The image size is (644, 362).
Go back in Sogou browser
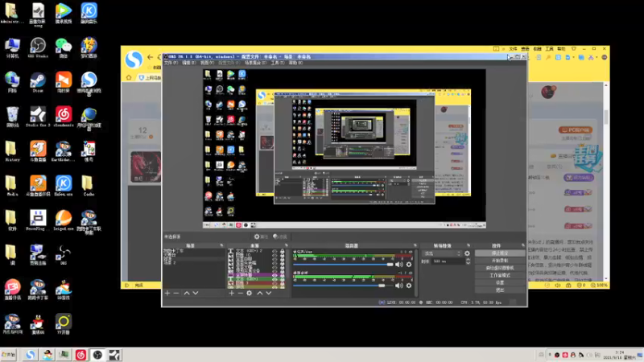(151, 57)
